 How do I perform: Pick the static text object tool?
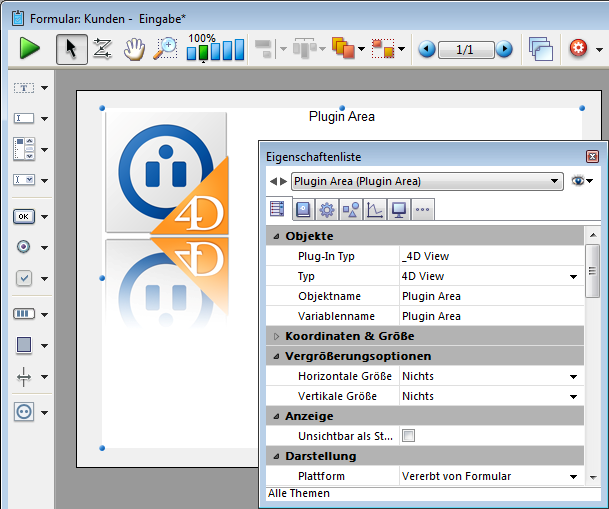[x=24, y=88]
